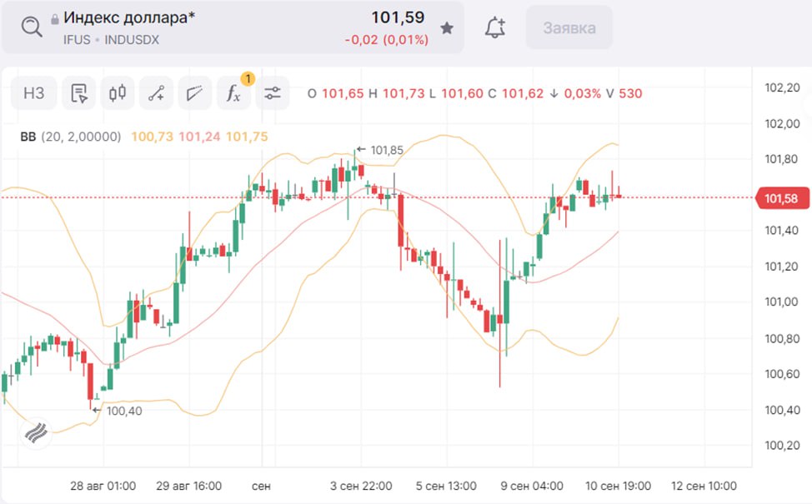Click the BB indicator legend label
Image resolution: width=812 pixels, height=504 pixels.
pyautogui.click(x=28, y=137)
